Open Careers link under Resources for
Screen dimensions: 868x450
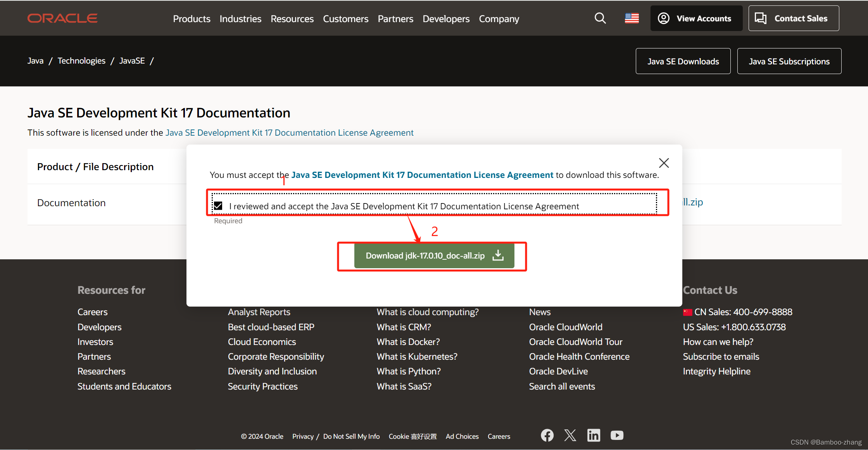coord(92,312)
